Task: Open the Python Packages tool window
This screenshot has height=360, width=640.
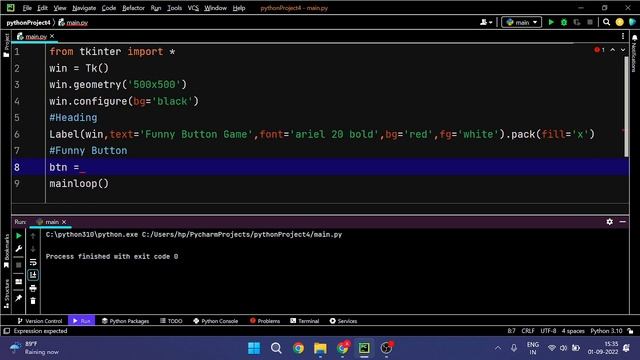Action: click(x=125, y=321)
